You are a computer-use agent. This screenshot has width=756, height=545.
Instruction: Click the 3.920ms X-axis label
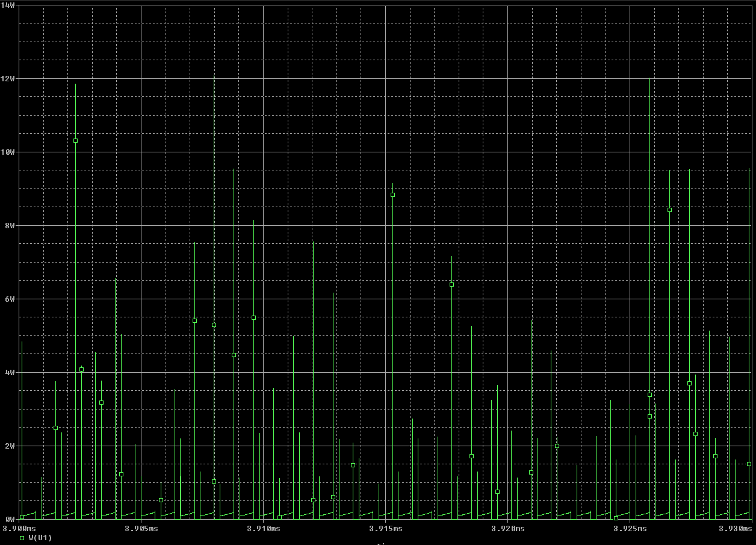[x=508, y=528]
